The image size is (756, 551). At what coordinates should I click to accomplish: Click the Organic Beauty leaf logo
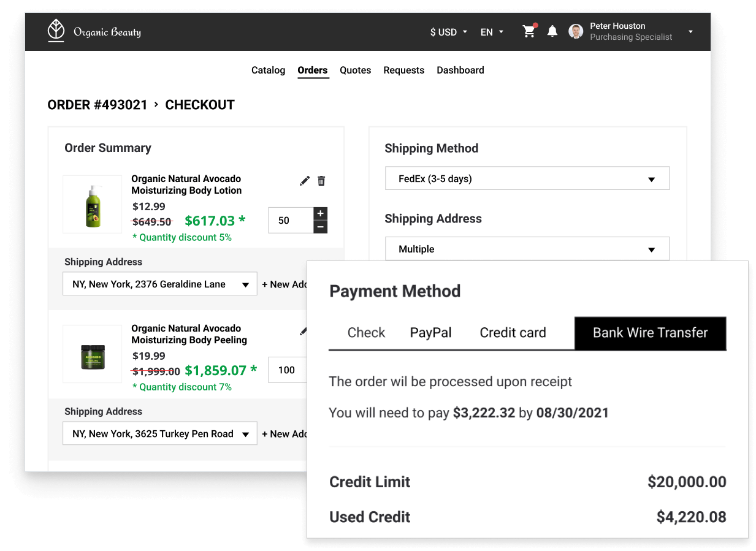tap(56, 31)
